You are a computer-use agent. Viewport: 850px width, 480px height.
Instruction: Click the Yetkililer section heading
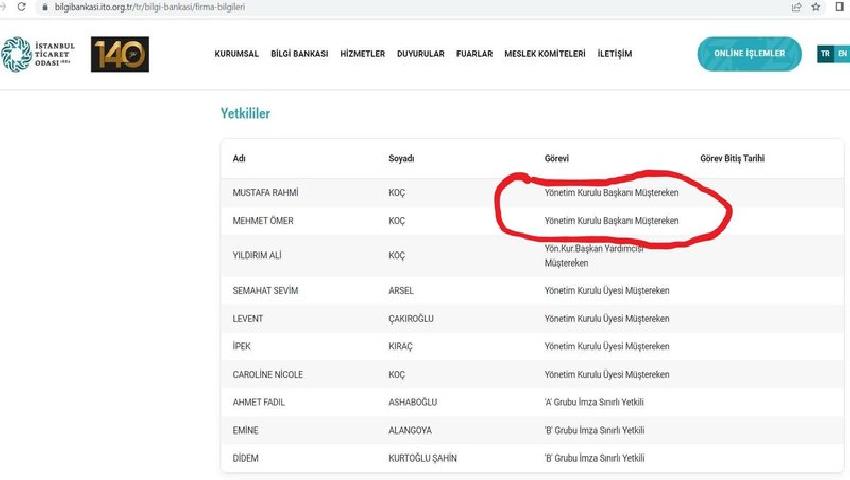click(245, 113)
